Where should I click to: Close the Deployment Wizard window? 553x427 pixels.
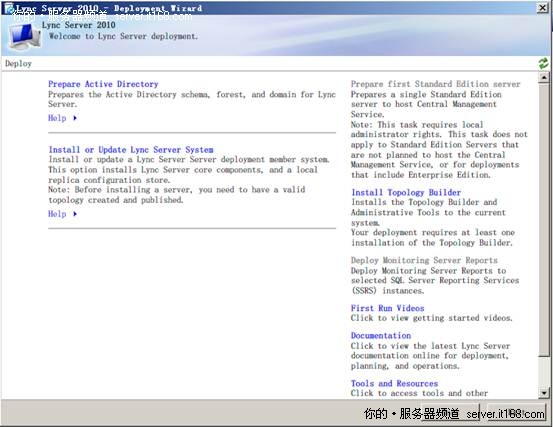[x=542, y=8]
